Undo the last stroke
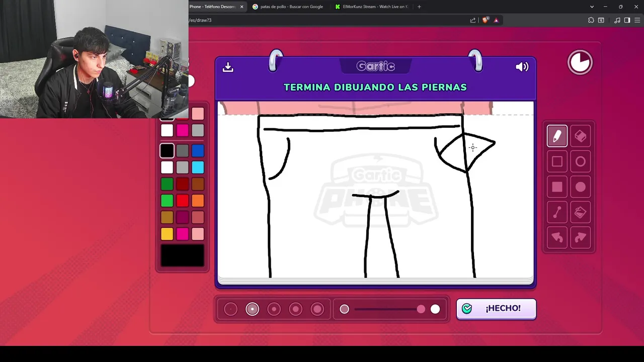Screen dimensions: 644x362 557,237
